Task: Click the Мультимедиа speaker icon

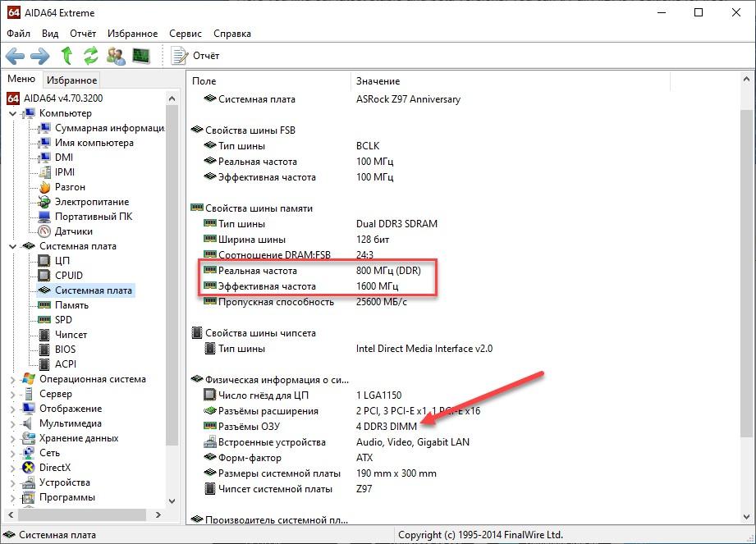Action: click(27, 423)
